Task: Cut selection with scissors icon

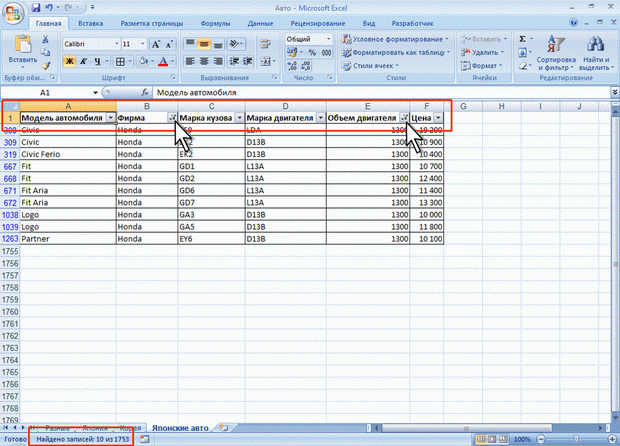Action: [x=45, y=40]
